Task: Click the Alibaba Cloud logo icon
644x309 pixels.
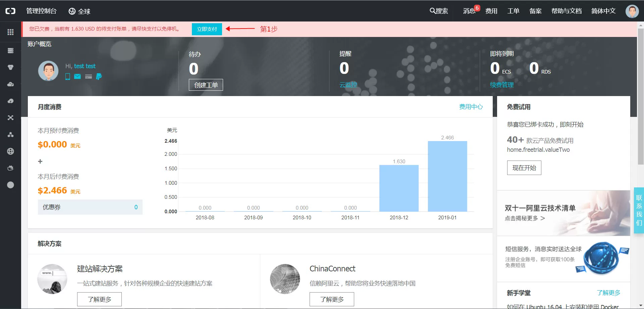Action: click(10, 11)
